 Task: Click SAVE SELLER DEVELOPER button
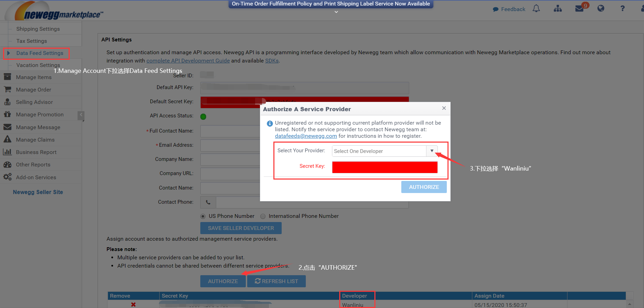coord(241,228)
